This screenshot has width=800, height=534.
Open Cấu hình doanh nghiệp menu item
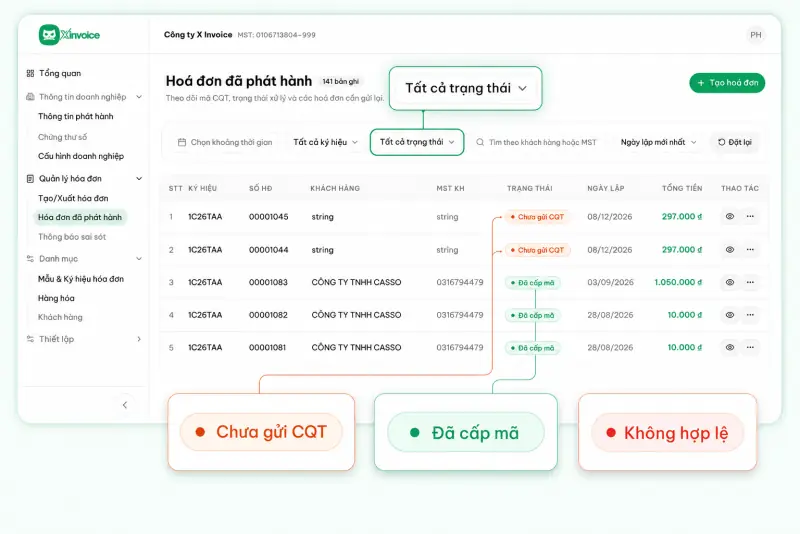(x=81, y=156)
